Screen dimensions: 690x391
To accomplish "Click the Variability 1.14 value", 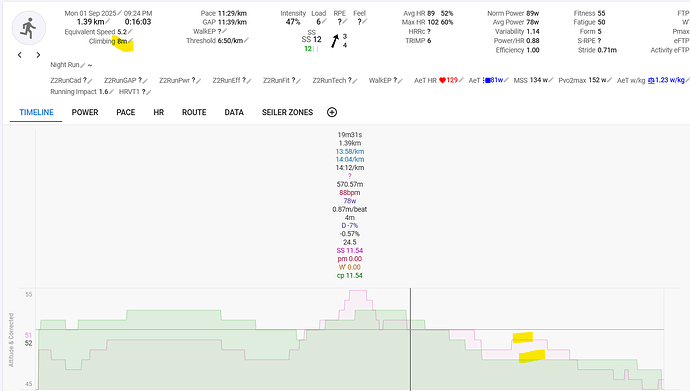I will 533,31.
